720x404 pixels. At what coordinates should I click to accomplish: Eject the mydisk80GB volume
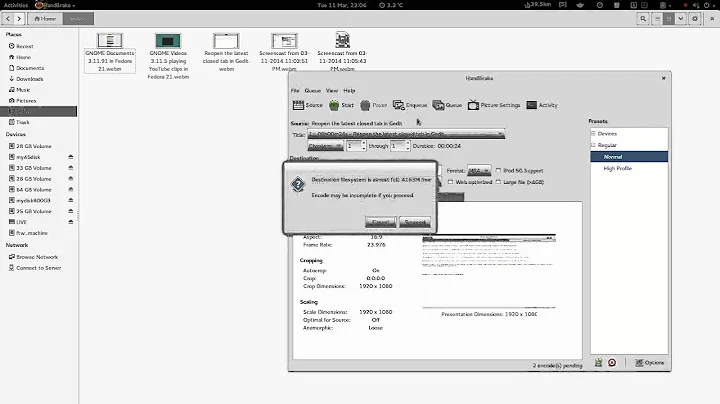(71, 201)
